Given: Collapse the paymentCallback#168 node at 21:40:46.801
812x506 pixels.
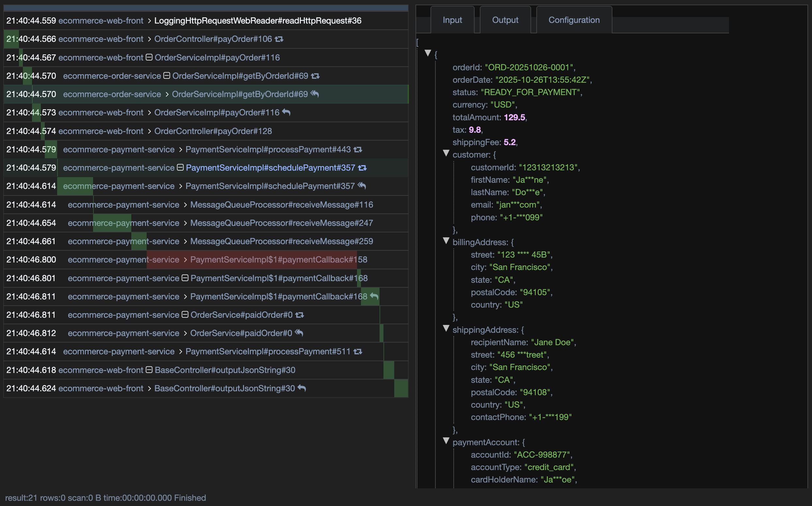Looking at the screenshot, I should coord(185,278).
